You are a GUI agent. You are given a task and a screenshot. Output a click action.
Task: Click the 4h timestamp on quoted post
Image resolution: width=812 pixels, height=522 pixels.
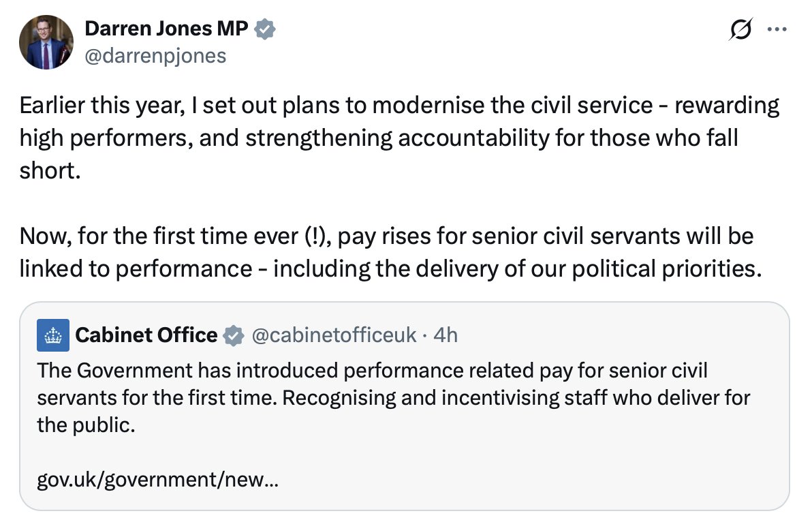click(446, 335)
